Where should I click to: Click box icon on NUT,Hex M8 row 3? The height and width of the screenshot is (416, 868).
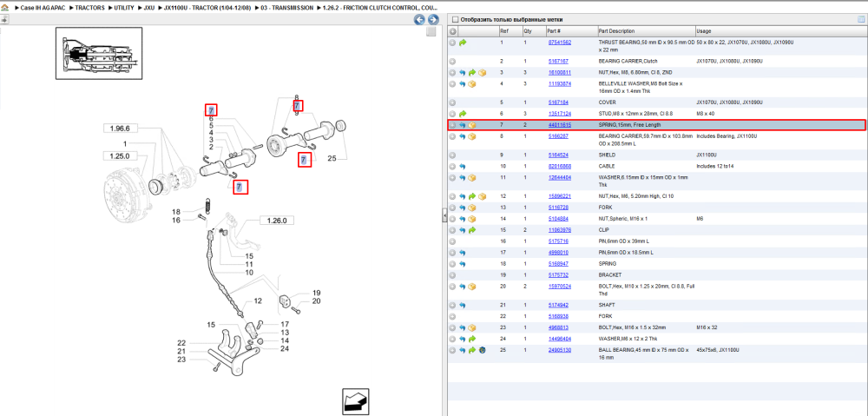(x=482, y=73)
